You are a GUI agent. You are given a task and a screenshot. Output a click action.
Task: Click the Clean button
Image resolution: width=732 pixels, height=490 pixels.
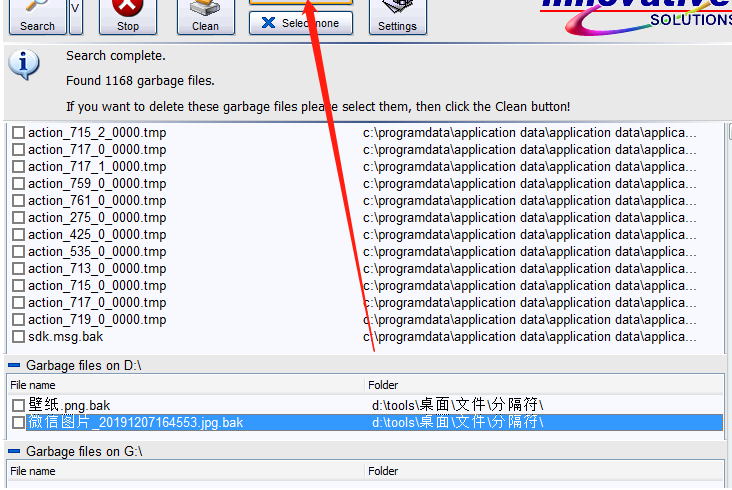[x=205, y=17]
